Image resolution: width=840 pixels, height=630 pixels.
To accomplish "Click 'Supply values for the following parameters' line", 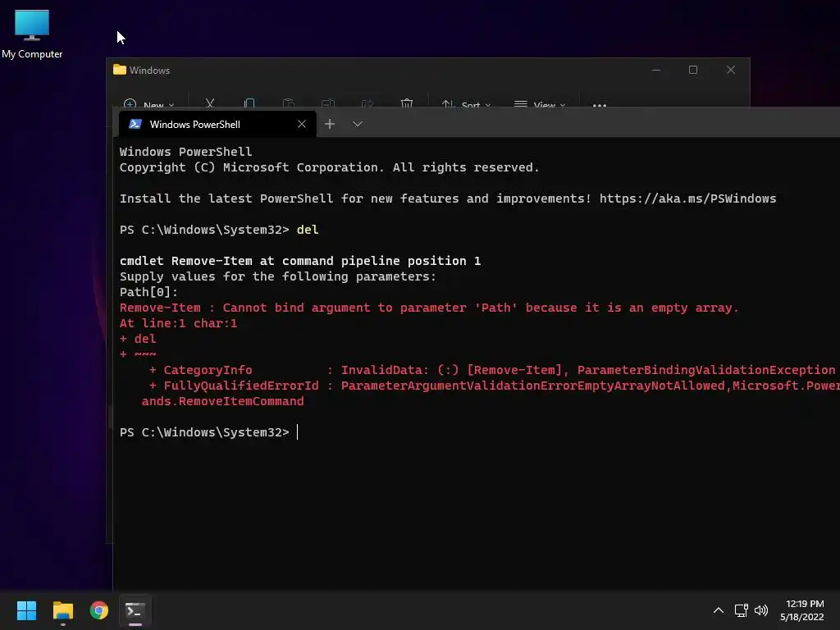I will point(278,276).
